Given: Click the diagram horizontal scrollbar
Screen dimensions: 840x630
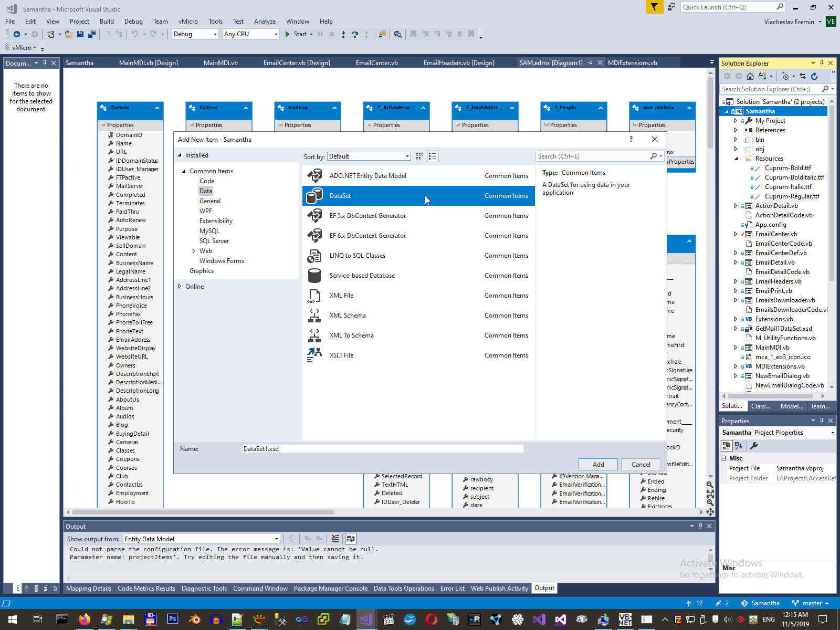Looking at the screenshot, I should tap(203, 512).
